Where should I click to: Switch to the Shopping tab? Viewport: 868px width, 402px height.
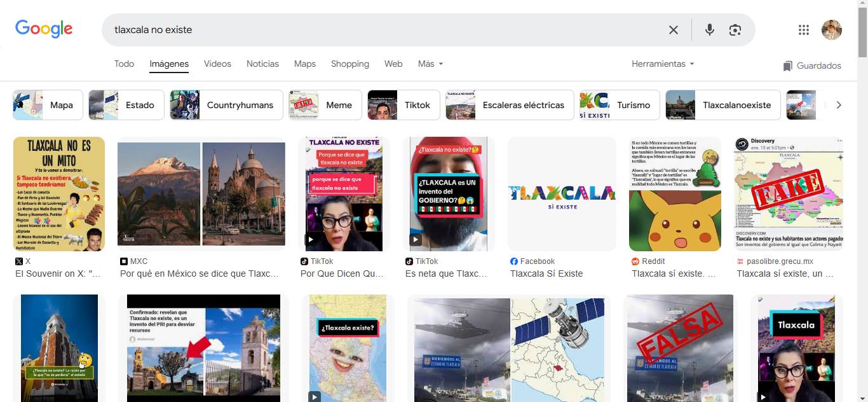click(349, 64)
